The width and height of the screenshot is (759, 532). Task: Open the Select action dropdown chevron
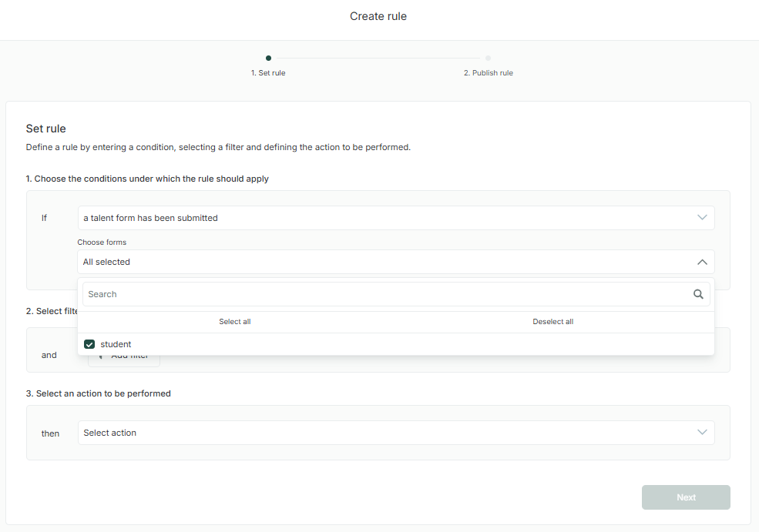(702, 433)
